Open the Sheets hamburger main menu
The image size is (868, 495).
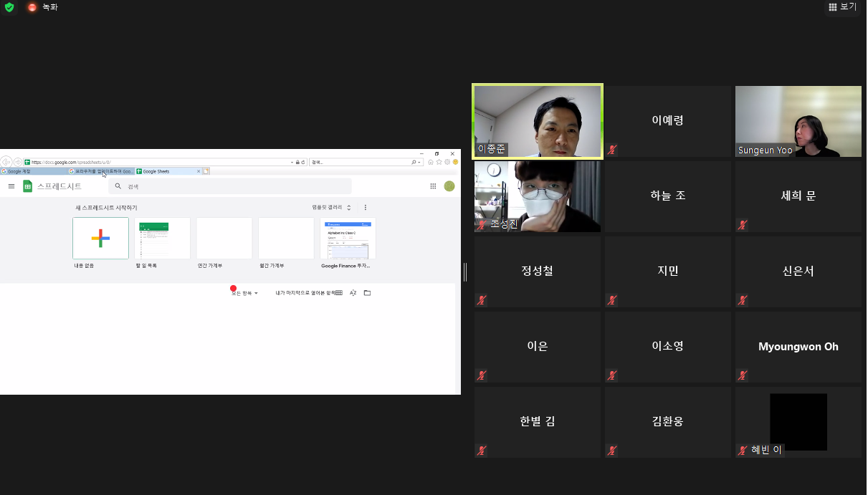click(11, 186)
